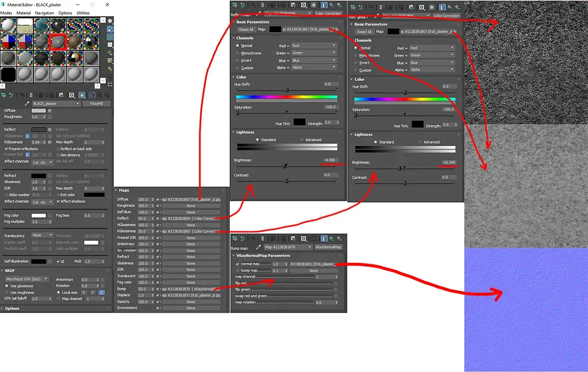Click Go Forward to Sibling in Reflect map panel
The height and width of the screenshot is (372, 588).
tap(339, 5)
